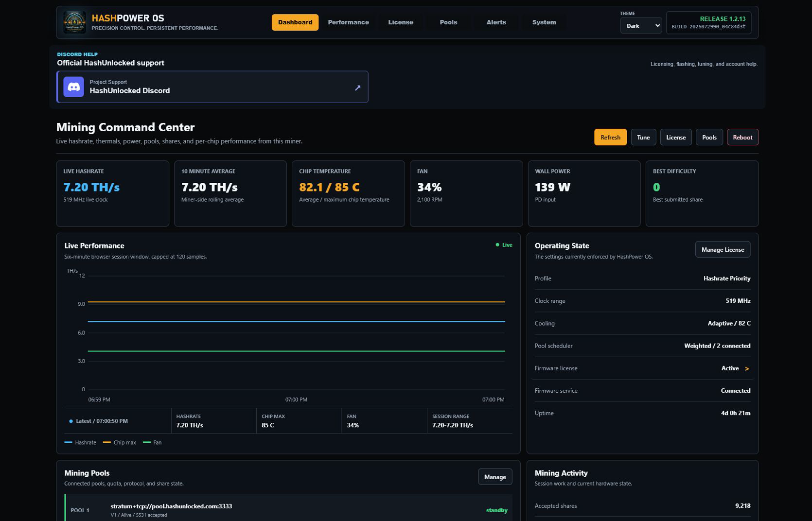Click the Chip max legend entry
Screen dimensions: 812x521
120,442
